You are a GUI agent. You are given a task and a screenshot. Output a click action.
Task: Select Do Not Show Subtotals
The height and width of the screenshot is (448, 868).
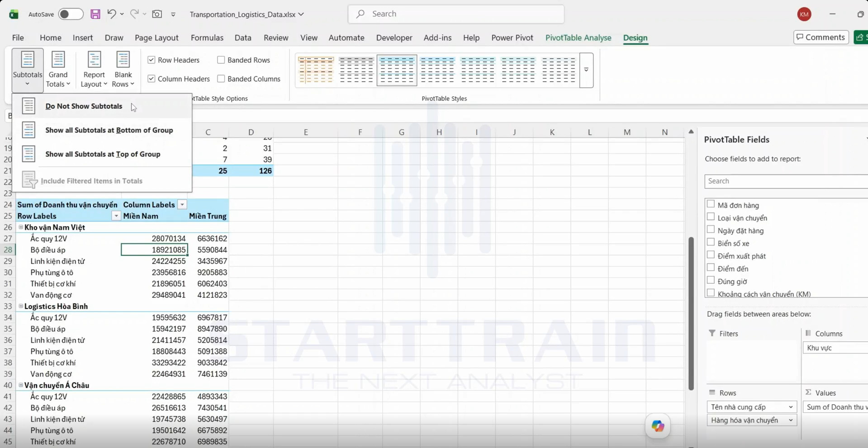coord(102,106)
